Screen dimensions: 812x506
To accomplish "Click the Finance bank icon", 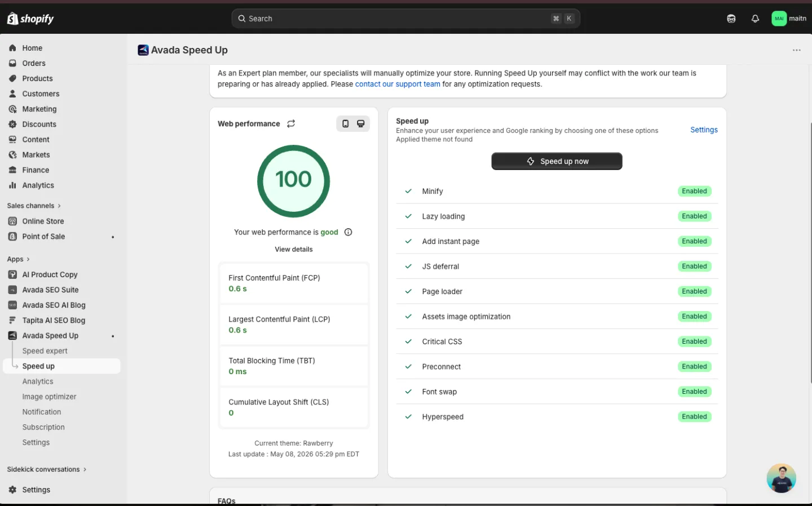I will [x=12, y=170].
